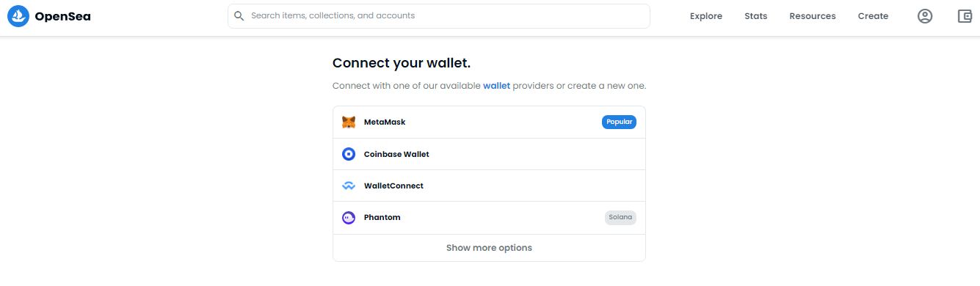Open the account profile icon
The height and width of the screenshot is (286, 980).
coord(925,16)
